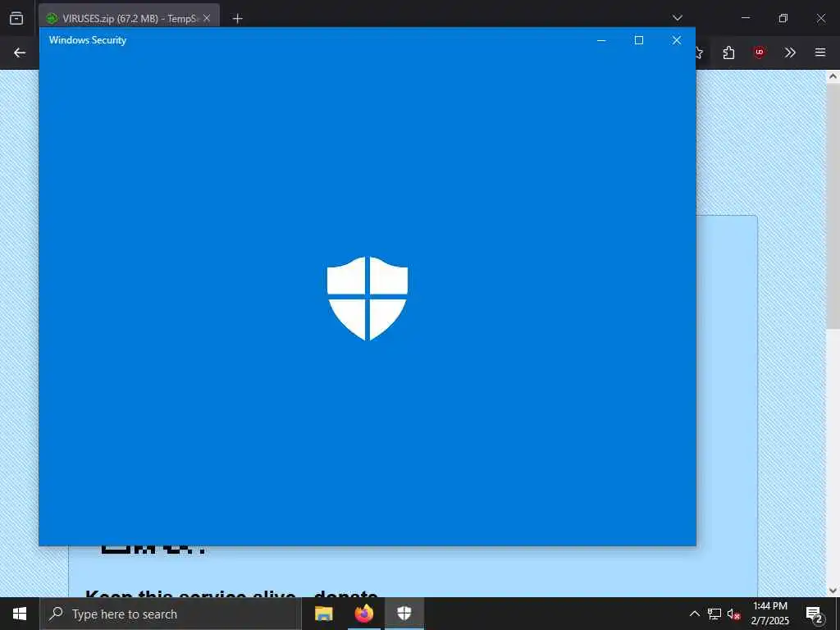This screenshot has width=840, height=630.
Task: Close the Windows Security window
Action: [677, 40]
